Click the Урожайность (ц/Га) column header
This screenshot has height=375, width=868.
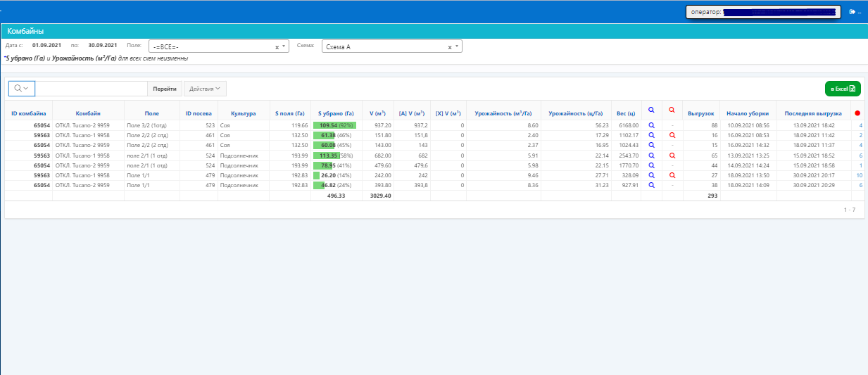pyautogui.click(x=576, y=113)
